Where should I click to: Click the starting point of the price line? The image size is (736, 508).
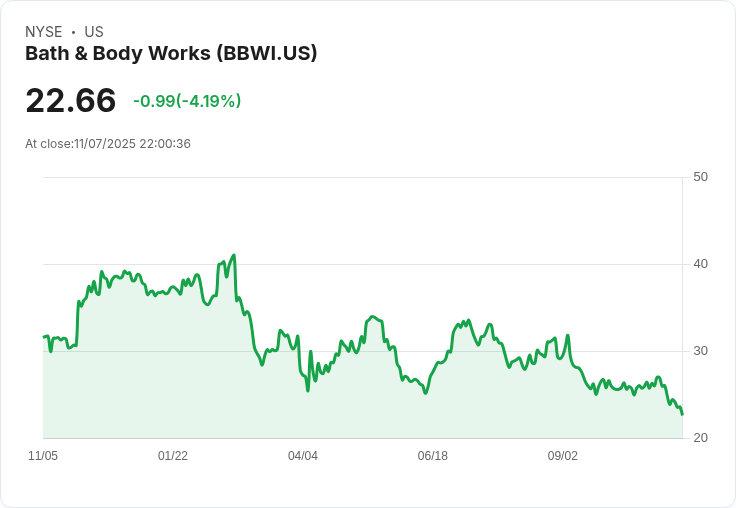[44, 337]
